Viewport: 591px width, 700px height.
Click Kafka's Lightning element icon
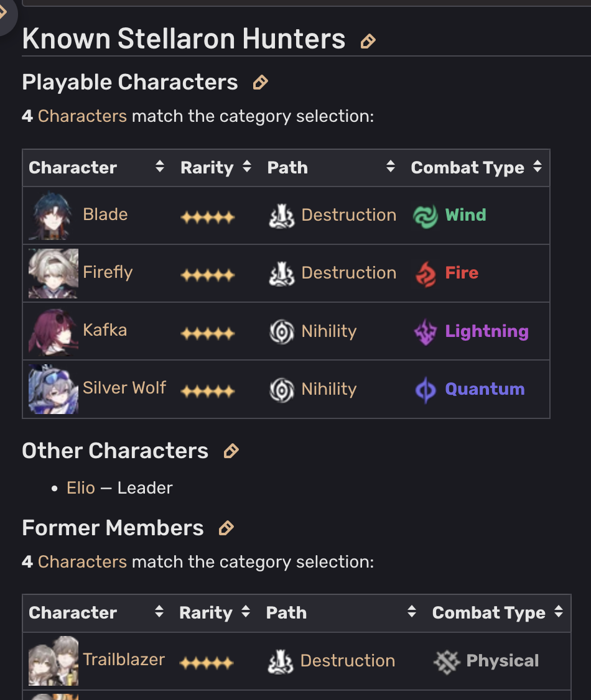point(426,332)
